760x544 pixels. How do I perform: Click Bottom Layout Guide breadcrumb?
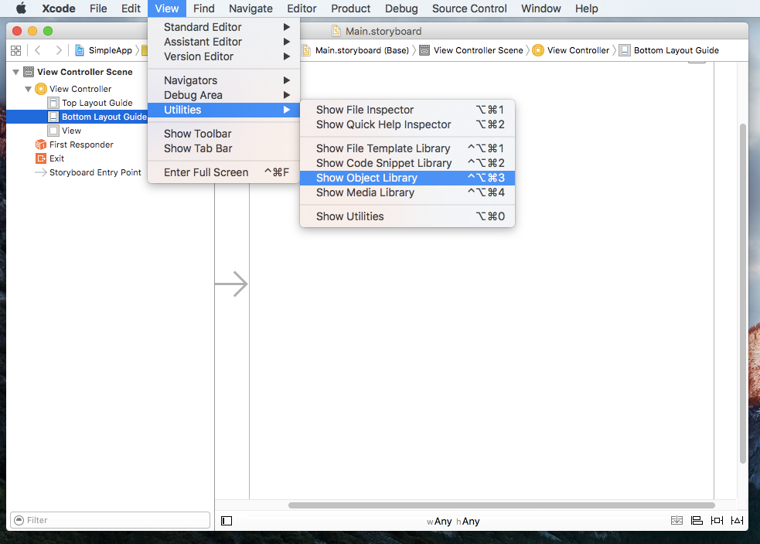pos(669,50)
